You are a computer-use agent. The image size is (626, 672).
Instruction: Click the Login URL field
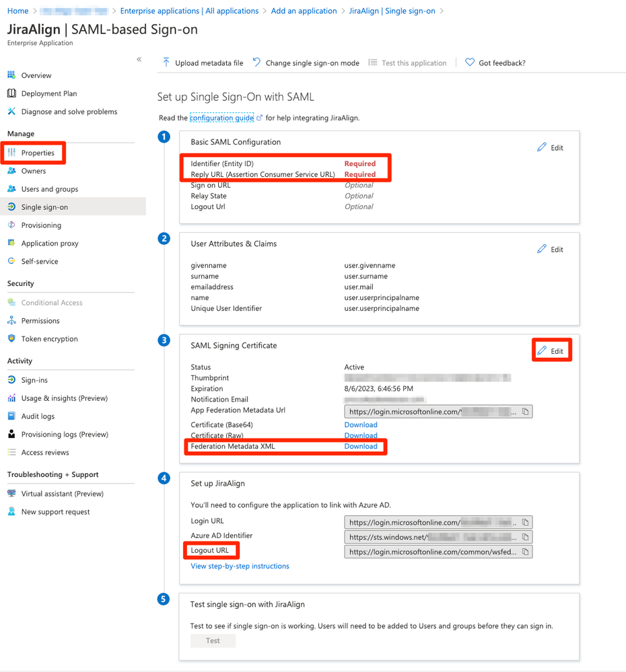pyautogui.click(x=438, y=522)
